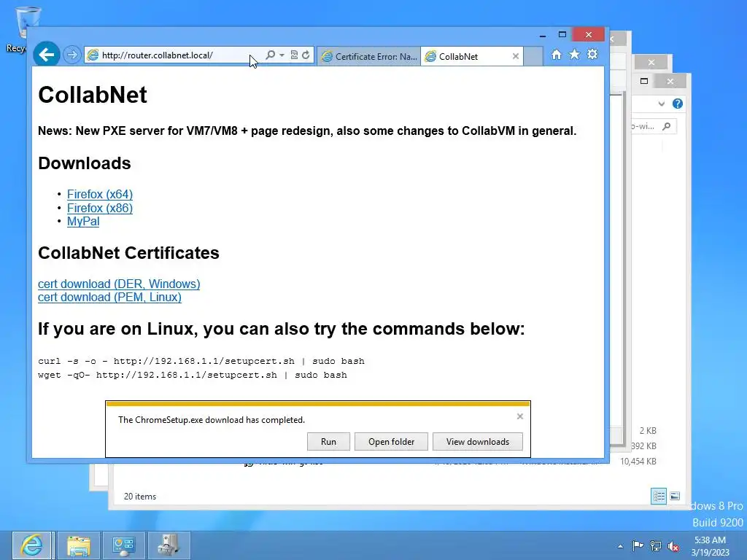
Task: Run the downloaded ChromeSetup.exe
Action: (328, 441)
